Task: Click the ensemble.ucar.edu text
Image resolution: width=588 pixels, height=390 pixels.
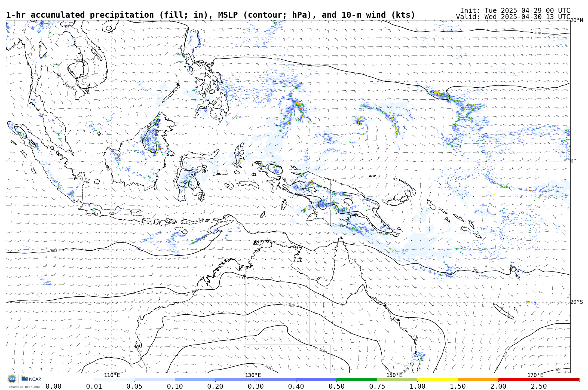Action: click(x=24, y=387)
